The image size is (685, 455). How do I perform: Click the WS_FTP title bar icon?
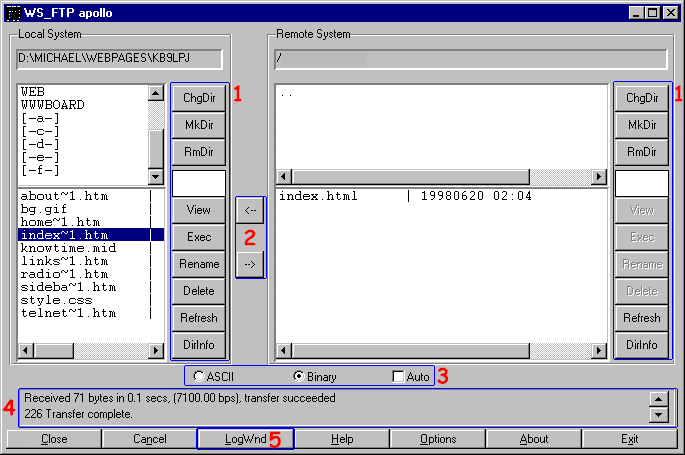[x=14, y=13]
